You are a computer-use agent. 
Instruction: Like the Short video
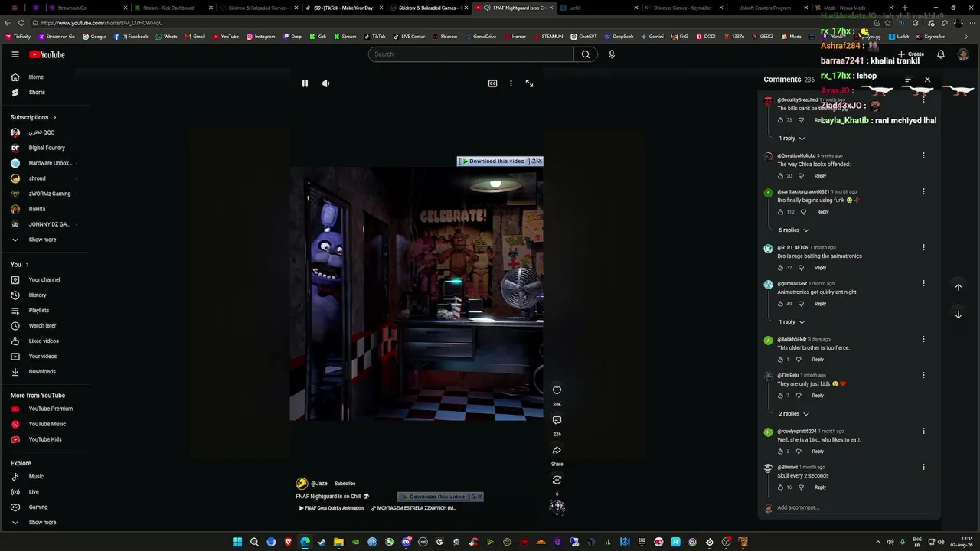(557, 390)
